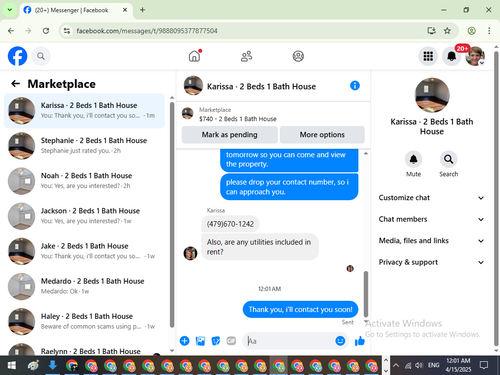Click the facebook.com address bar URL
The width and height of the screenshot is (500, 375).
click(147, 31)
